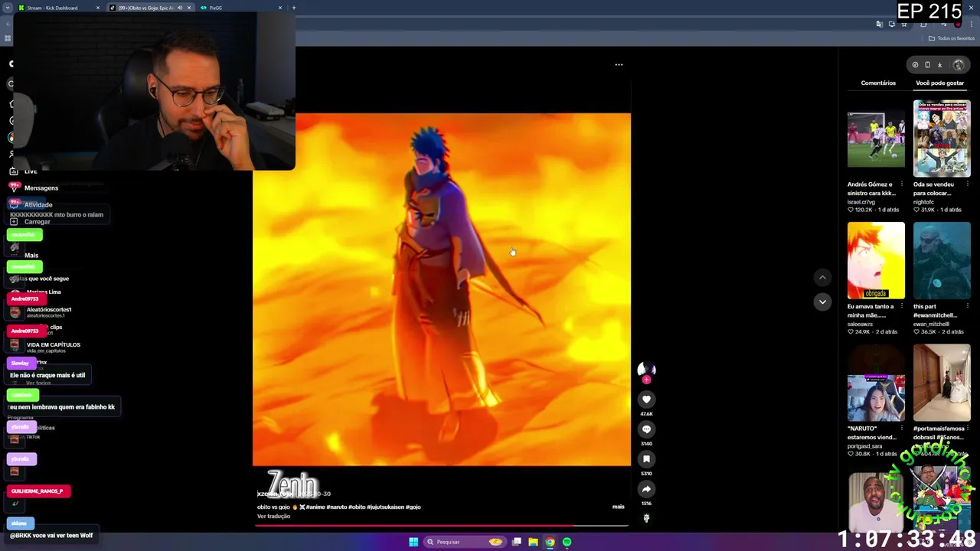This screenshot has height=551, width=980.
Task: Mute audio on the TikTok browser tab
Action: point(180,8)
